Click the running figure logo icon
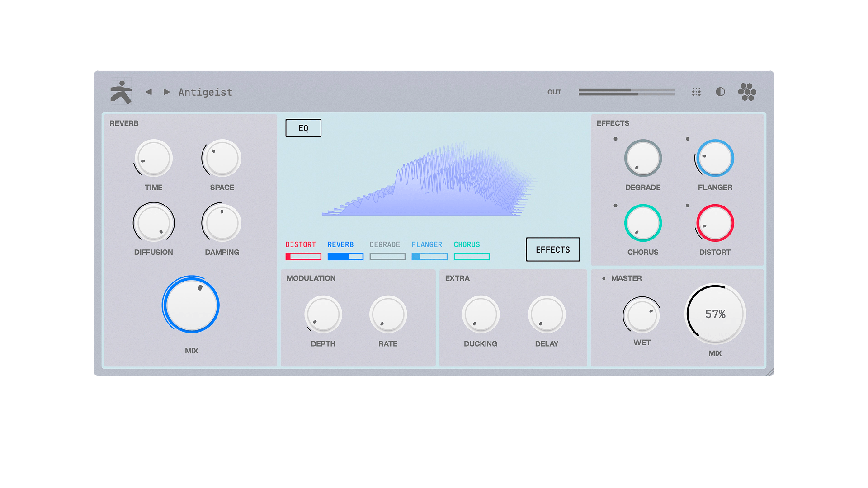The height and width of the screenshot is (488, 868). [x=121, y=93]
